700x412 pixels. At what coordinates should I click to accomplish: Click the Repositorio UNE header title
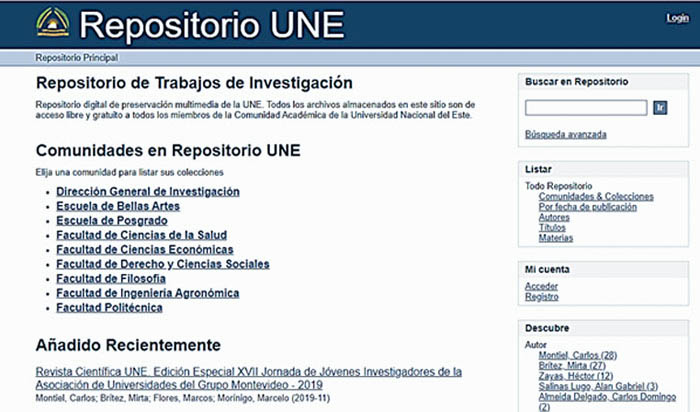[x=212, y=25]
